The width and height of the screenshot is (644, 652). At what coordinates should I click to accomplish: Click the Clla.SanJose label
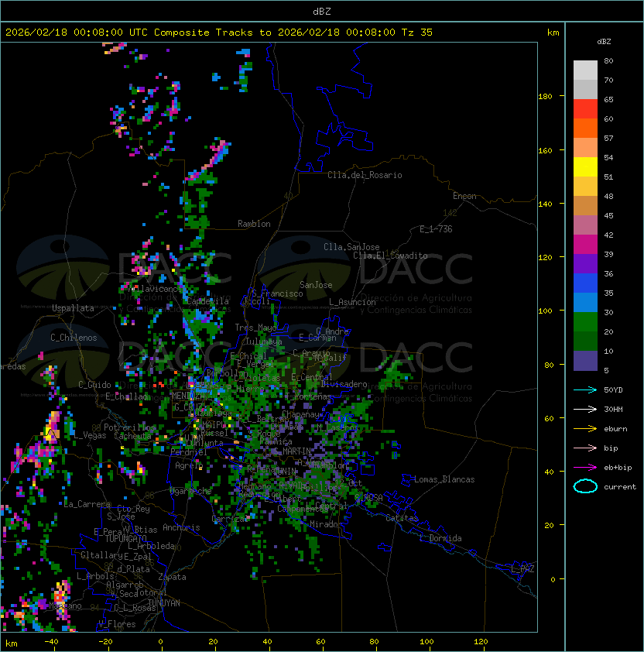click(x=351, y=247)
